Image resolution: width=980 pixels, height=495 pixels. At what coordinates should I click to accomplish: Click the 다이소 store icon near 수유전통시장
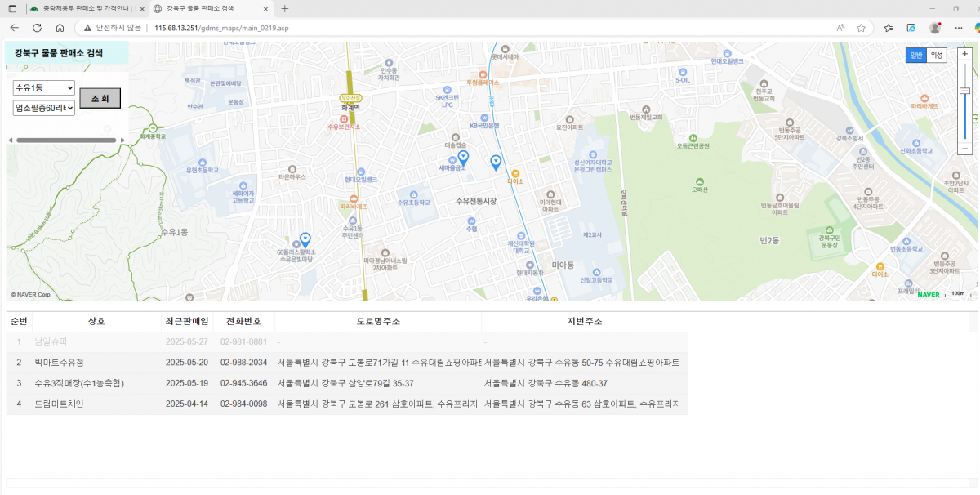pos(515,173)
